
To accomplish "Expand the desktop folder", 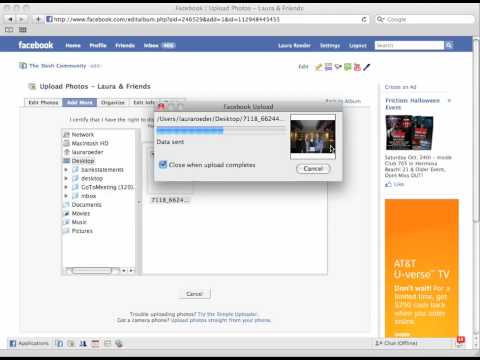I will [x=66, y=178].
